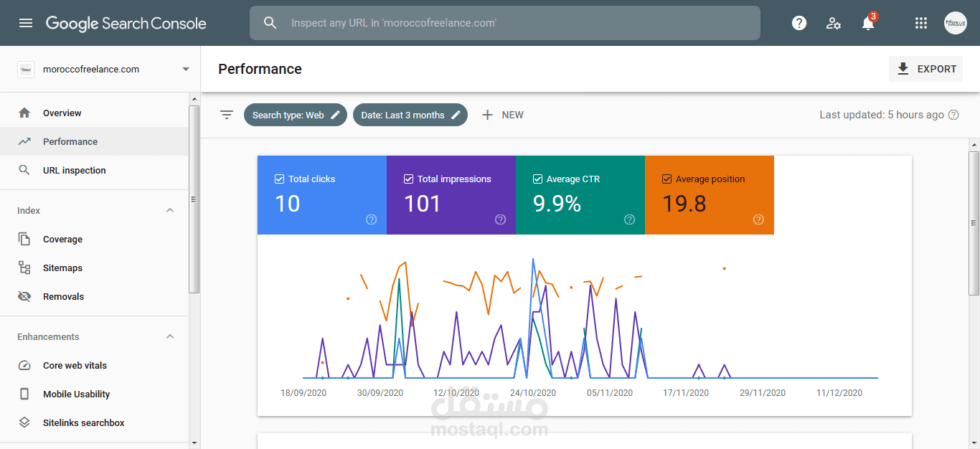Click NEW to add a filter
This screenshot has height=449, width=980.
502,115
